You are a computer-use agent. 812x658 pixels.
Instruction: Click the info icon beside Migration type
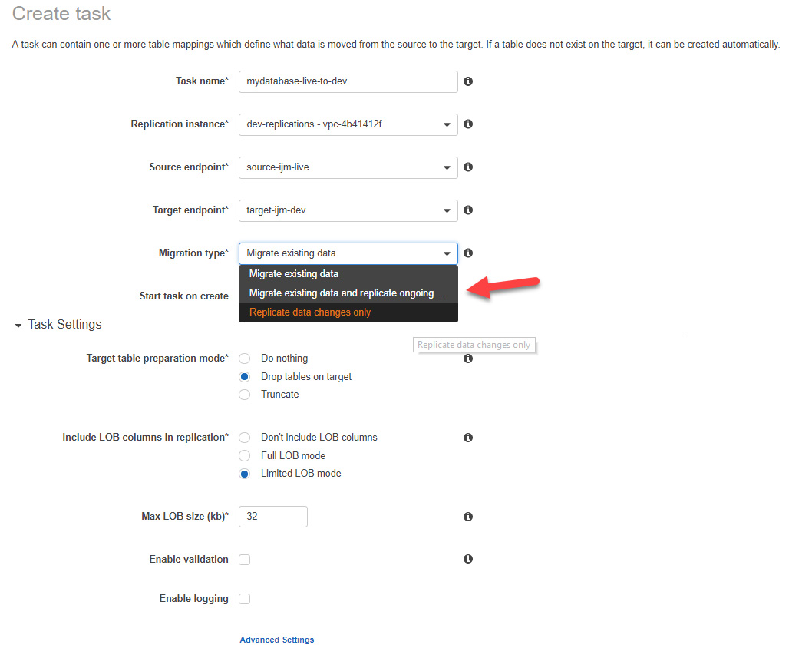pyautogui.click(x=468, y=253)
